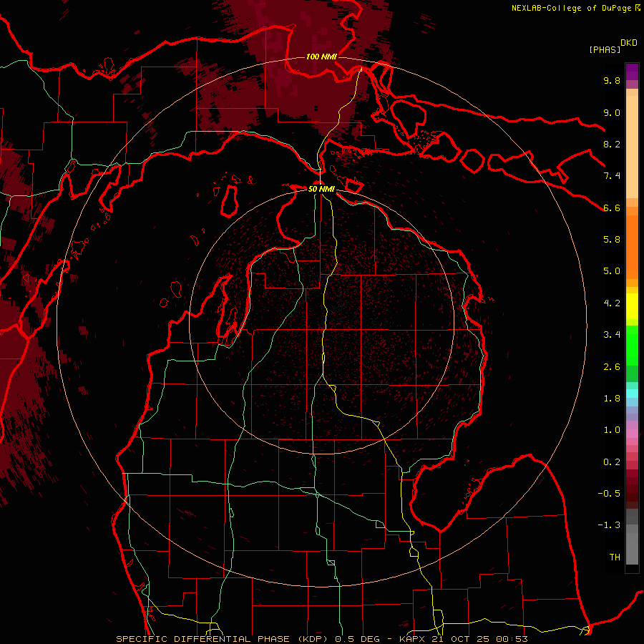Screen dimensions: 644x644
Task: Click the DKD product code label
Action: click(x=629, y=43)
